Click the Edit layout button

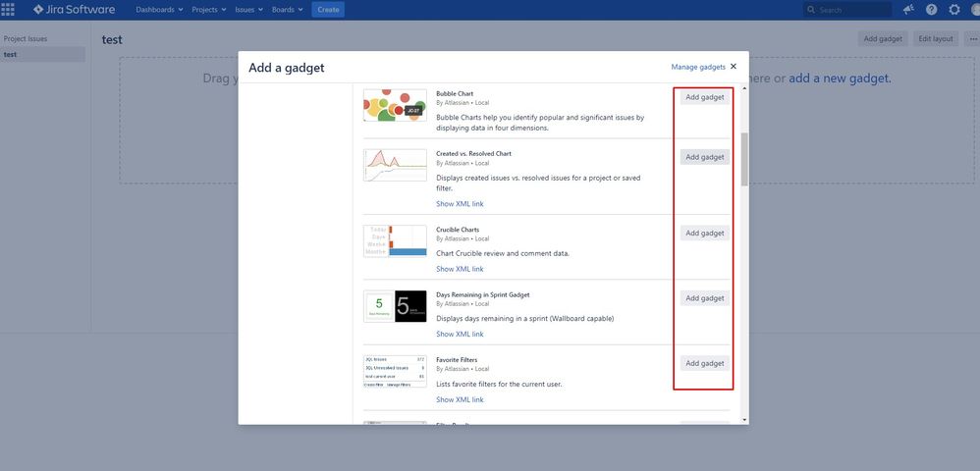(x=936, y=38)
